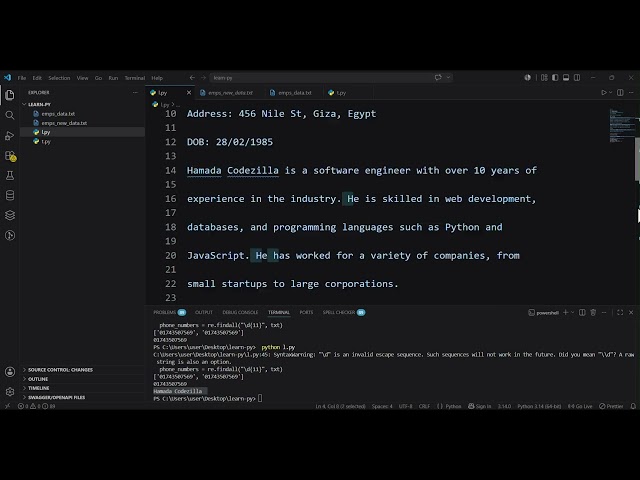Screen dimensions: 640x480
Task: Open the Testing flask view
Action: [10, 176]
